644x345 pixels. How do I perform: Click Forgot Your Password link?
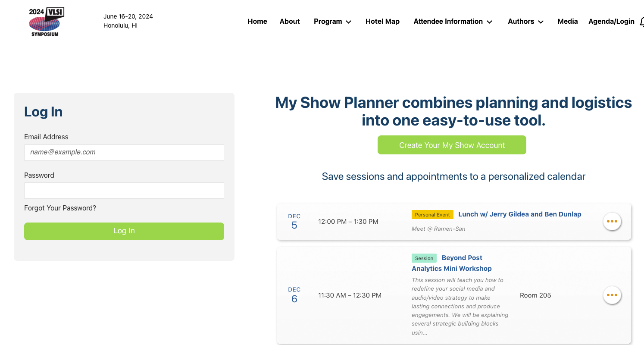(x=60, y=208)
